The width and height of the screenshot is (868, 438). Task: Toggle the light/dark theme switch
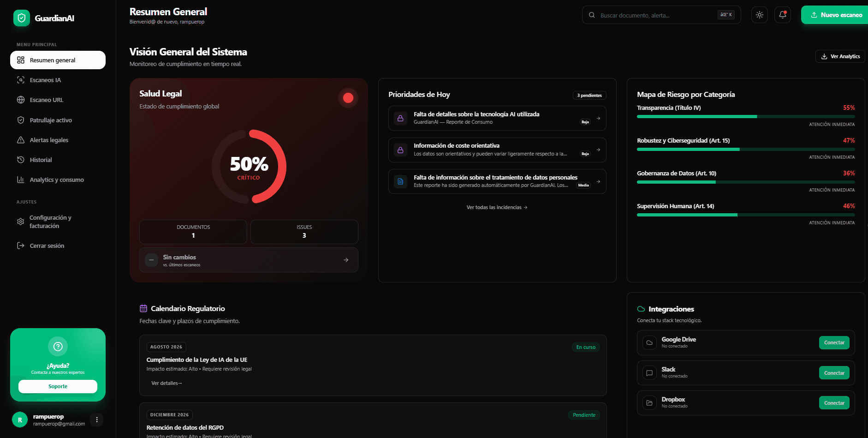759,15
